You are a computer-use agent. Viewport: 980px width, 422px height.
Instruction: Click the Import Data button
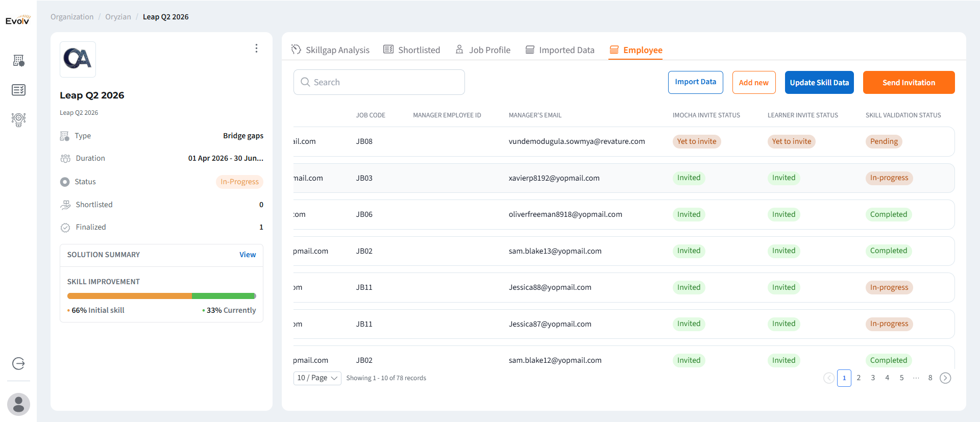pos(695,82)
